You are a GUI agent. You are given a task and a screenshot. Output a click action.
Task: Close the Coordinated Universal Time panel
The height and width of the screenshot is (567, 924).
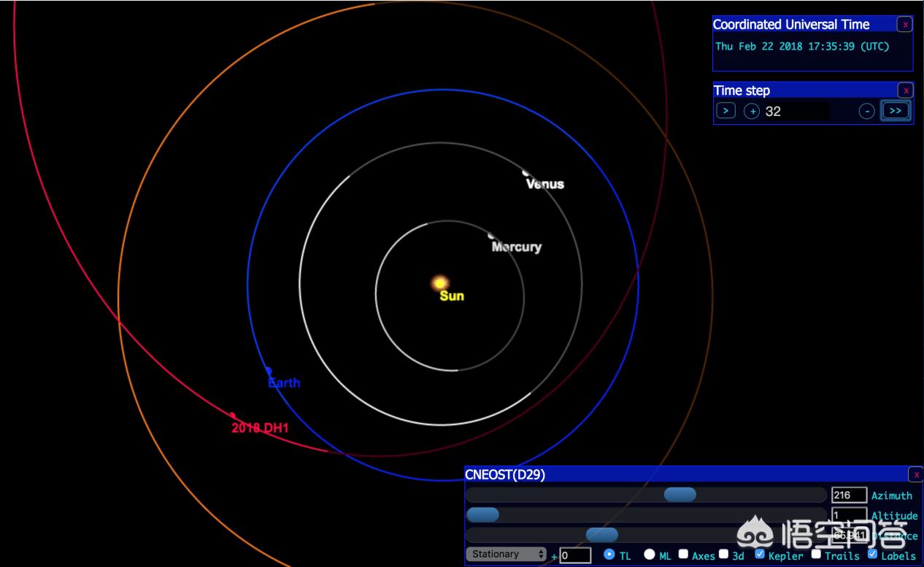905,24
